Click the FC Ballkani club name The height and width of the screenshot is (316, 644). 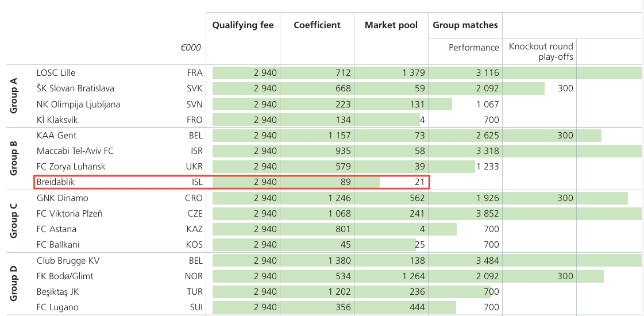point(58,245)
